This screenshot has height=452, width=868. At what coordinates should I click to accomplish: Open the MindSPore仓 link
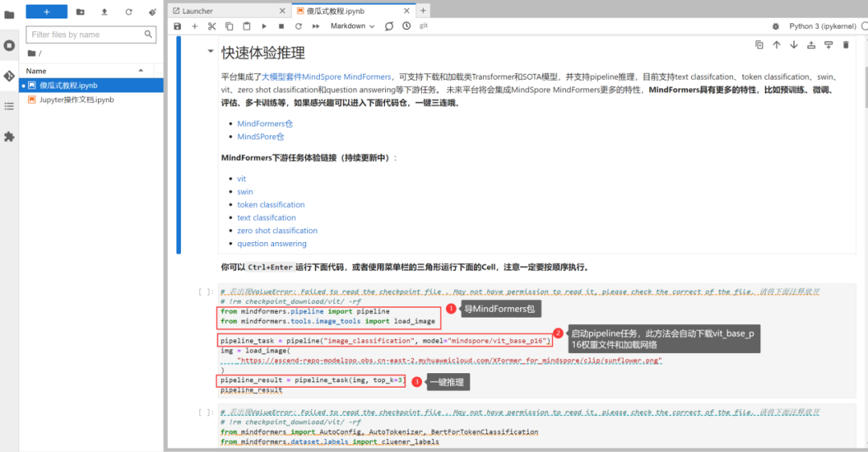click(x=260, y=137)
